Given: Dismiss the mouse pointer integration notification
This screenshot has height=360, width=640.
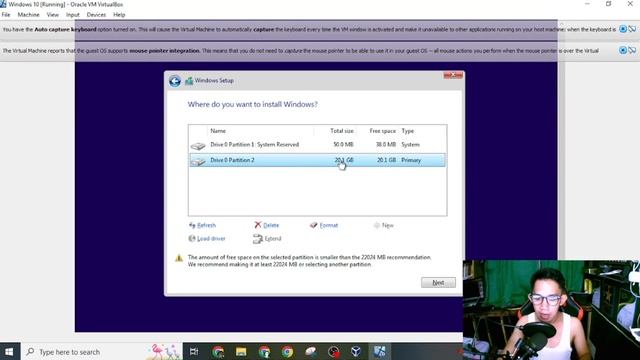Looking at the screenshot, I should 623,50.
